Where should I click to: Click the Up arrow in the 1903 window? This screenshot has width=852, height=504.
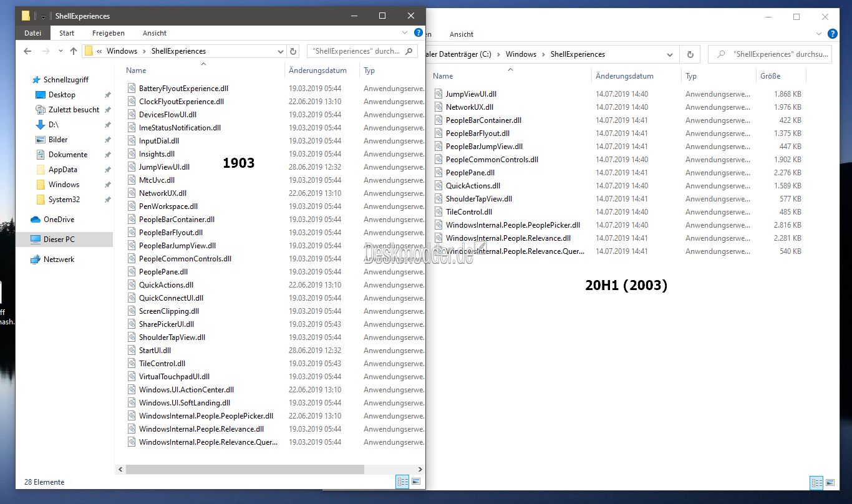pyautogui.click(x=74, y=51)
